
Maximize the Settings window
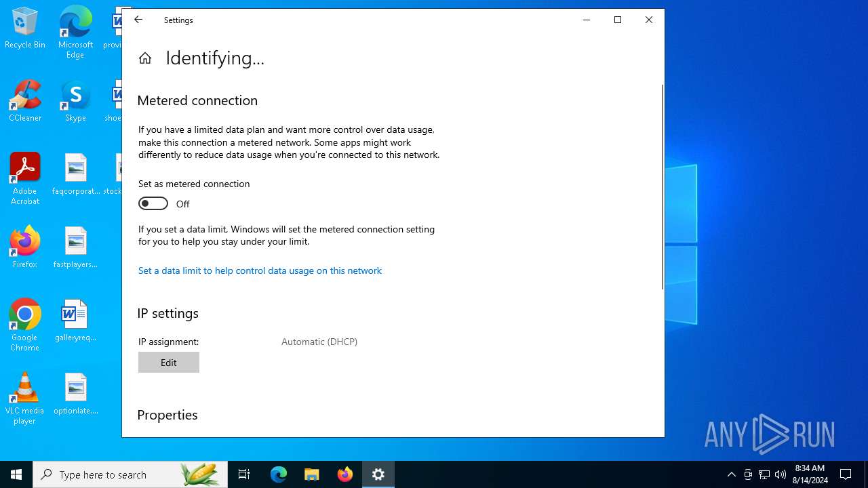(x=618, y=20)
